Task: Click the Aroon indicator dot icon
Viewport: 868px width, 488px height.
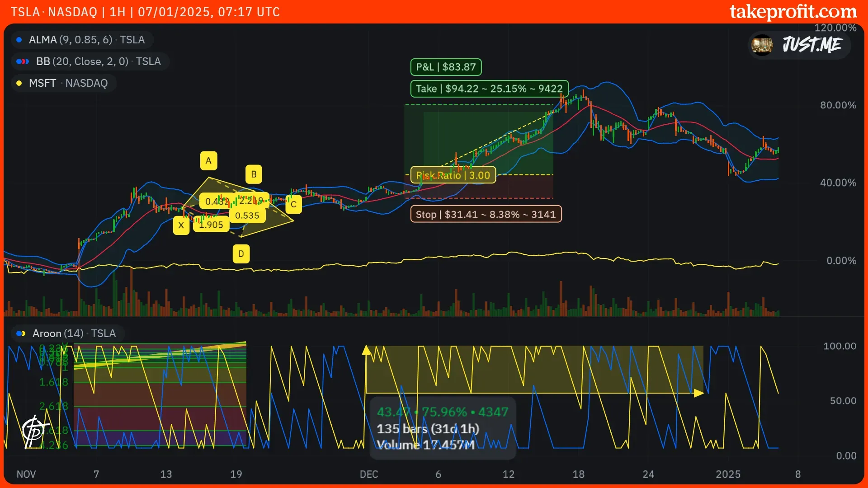Action: (x=21, y=333)
